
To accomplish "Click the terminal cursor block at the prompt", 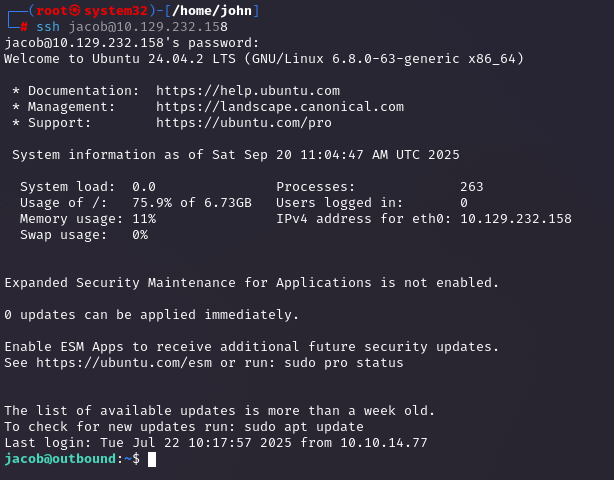I will coord(151,459).
